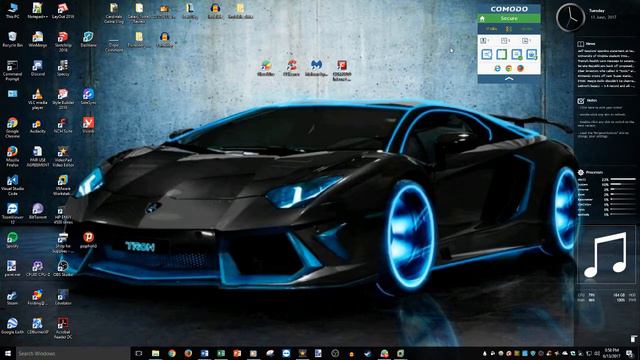Open the Notes gadget header

[x=587, y=100]
